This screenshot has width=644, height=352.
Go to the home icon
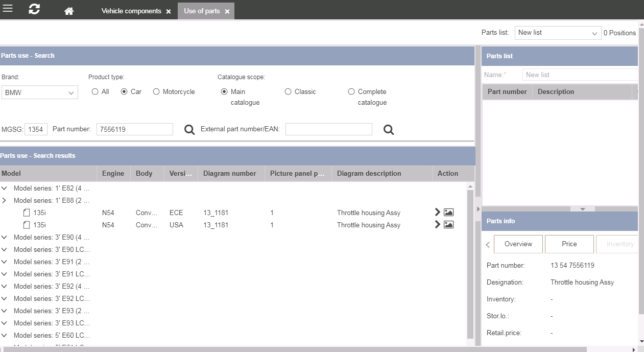[69, 11]
